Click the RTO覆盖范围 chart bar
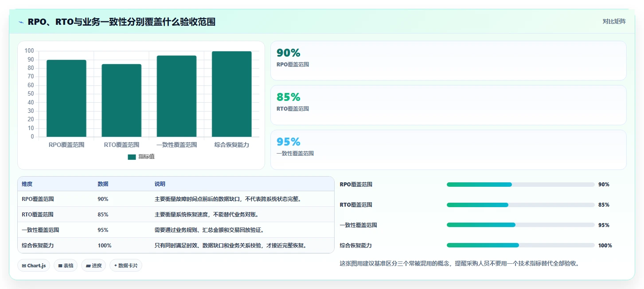 (121, 100)
